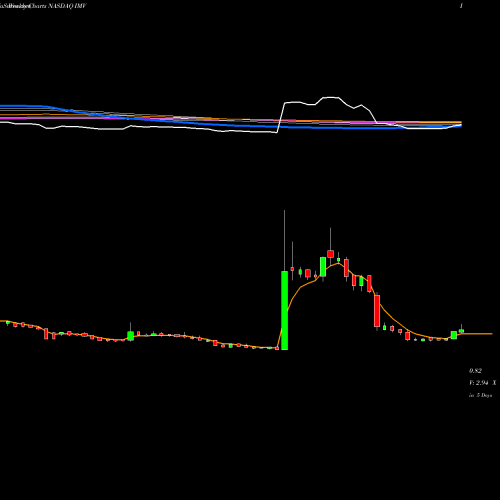The height and width of the screenshot is (500, 500).
Task: Select the tallest green candlestick on the chart
Action: [284, 310]
